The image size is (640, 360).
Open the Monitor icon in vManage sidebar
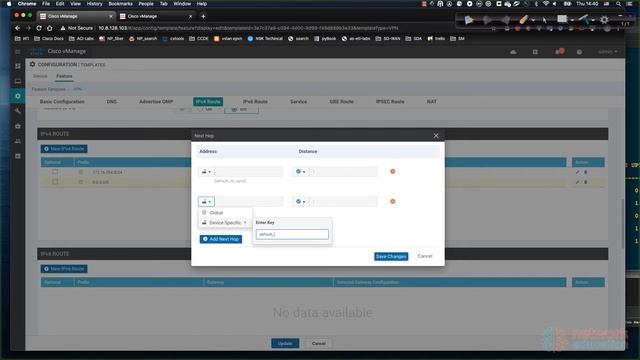pos(18,81)
